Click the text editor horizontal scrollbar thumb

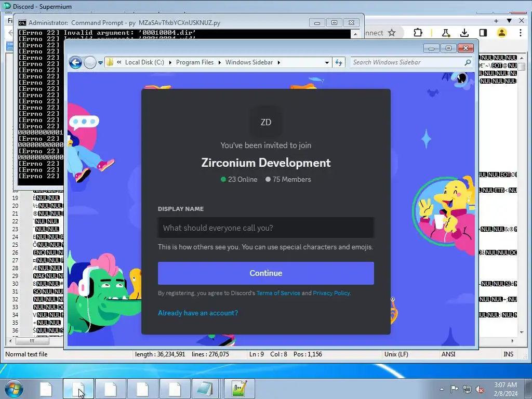tap(32, 341)
